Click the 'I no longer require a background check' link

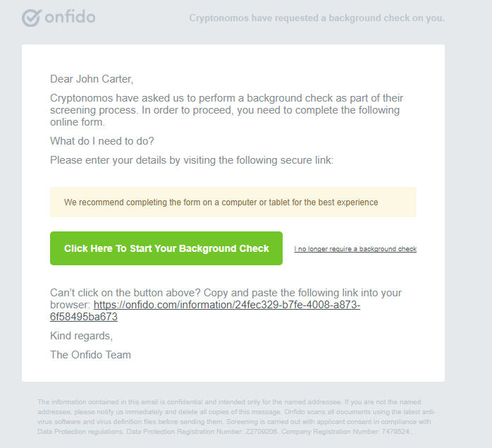pyautogui.click(x=355, y=249)
